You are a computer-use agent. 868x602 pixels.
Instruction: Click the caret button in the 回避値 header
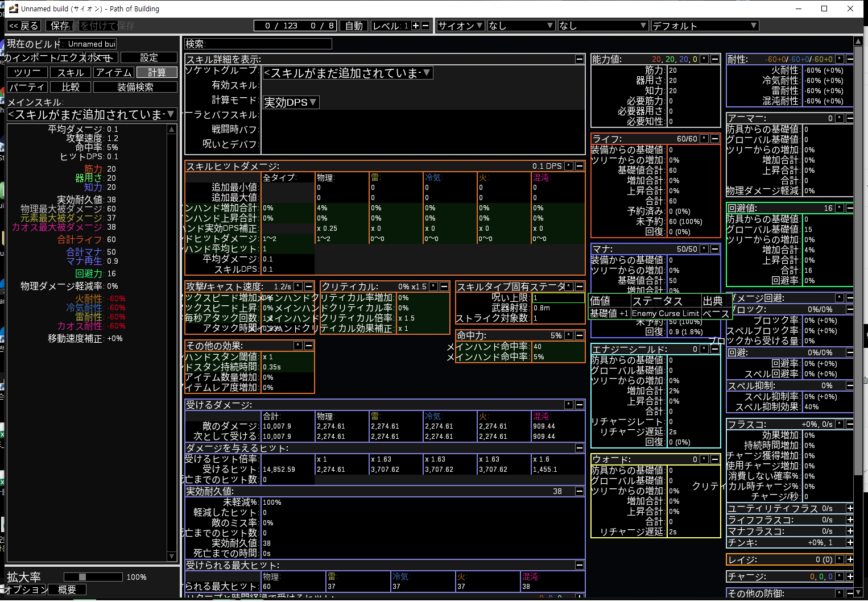click(x=840, y=208)
